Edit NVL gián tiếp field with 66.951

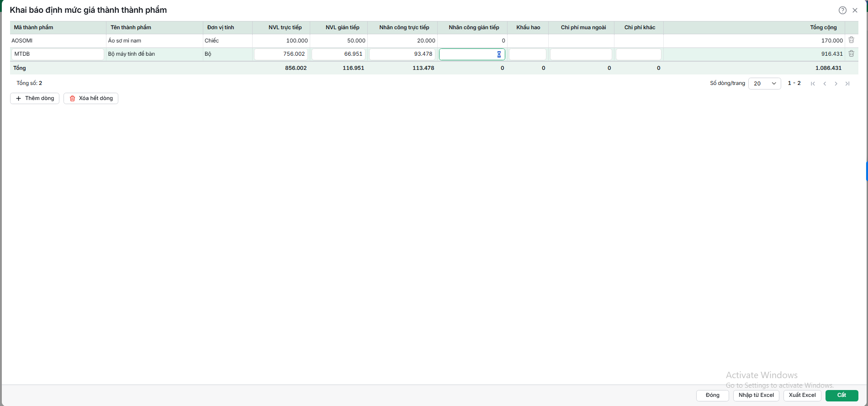click(339, 54)
